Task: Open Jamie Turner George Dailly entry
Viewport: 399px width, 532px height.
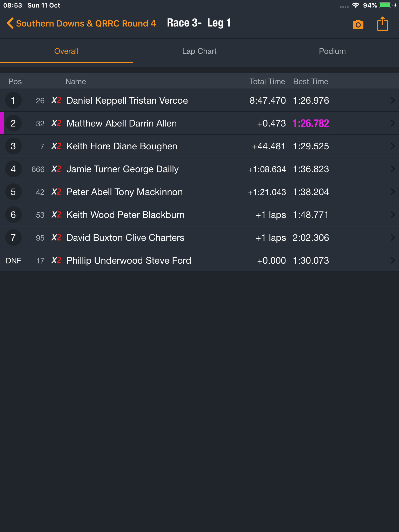Action: (x=199, y=169)
